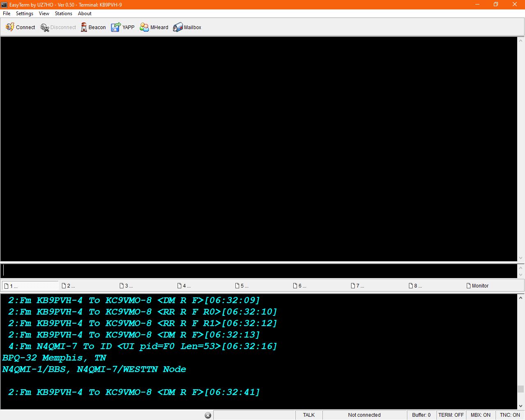
Task: Click the monitor pane scroll up arrow
Action: (520, 298)
